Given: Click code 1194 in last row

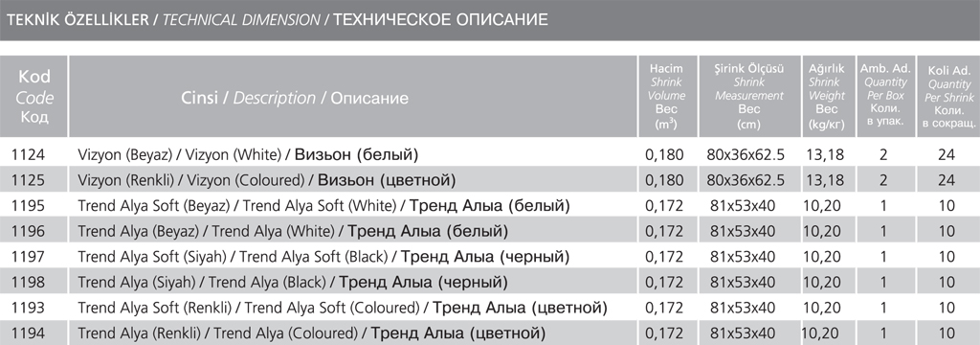Looking at the screenshot, I should [28, 333].
